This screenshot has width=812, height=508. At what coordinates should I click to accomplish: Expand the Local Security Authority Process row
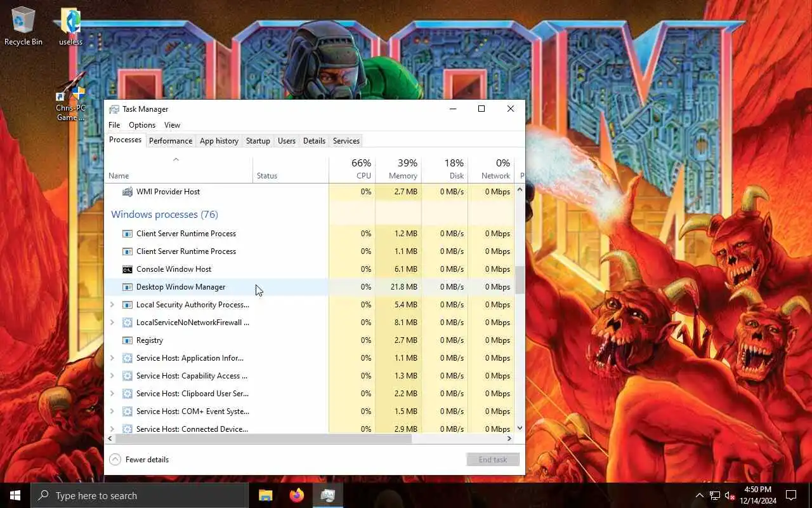point(112,305)
